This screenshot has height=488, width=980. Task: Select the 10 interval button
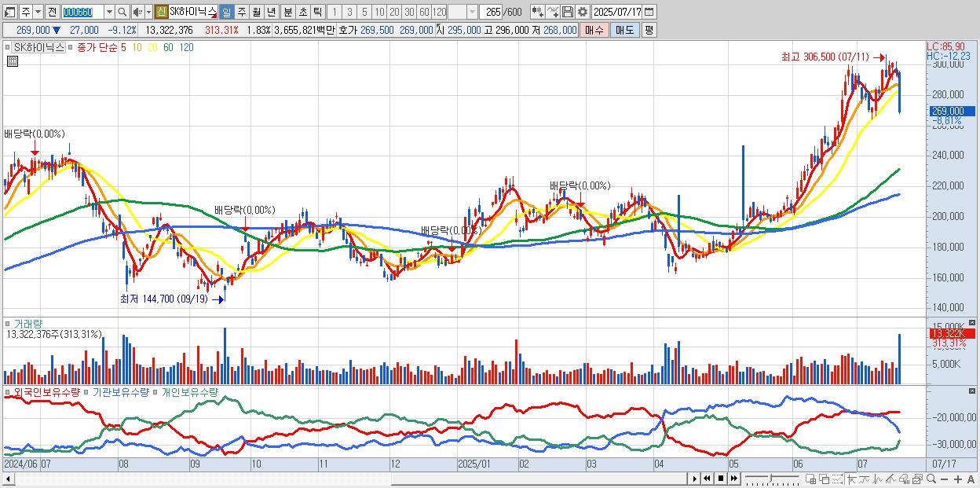(x=379, y=12)
